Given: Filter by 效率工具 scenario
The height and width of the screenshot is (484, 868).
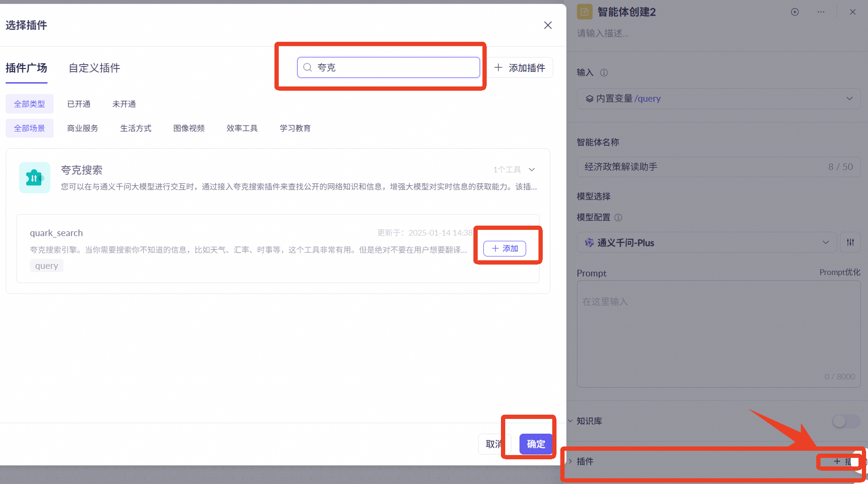Looking at the screenshot, I should tap(242, 128).
